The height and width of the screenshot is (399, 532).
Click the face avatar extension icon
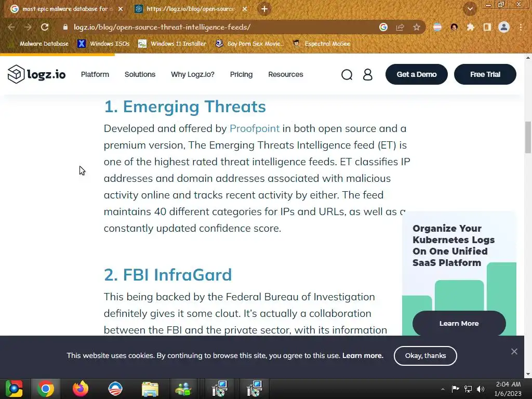tap(454, 27)
